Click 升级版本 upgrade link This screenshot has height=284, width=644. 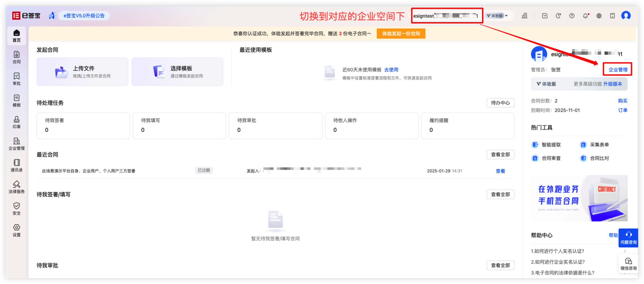[x=613, y=84]
